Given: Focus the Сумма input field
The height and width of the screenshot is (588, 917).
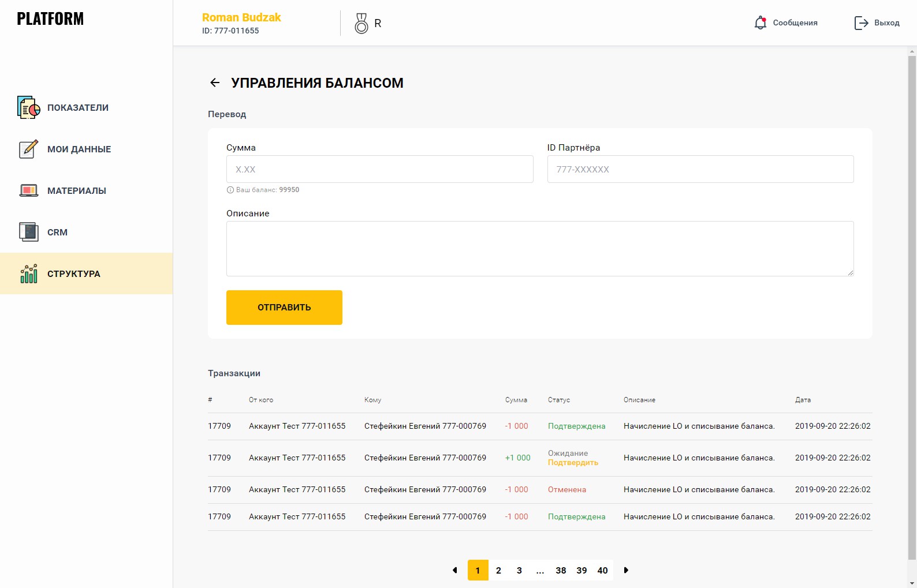Looking at the screenshot, I should click(379, 169).
